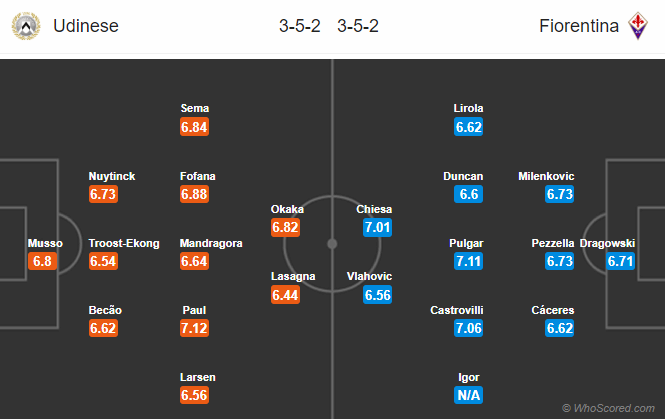This screenshot has height=419, width=665.
Task: Click the Udinese club crest icon
Action: click(26, 26)
